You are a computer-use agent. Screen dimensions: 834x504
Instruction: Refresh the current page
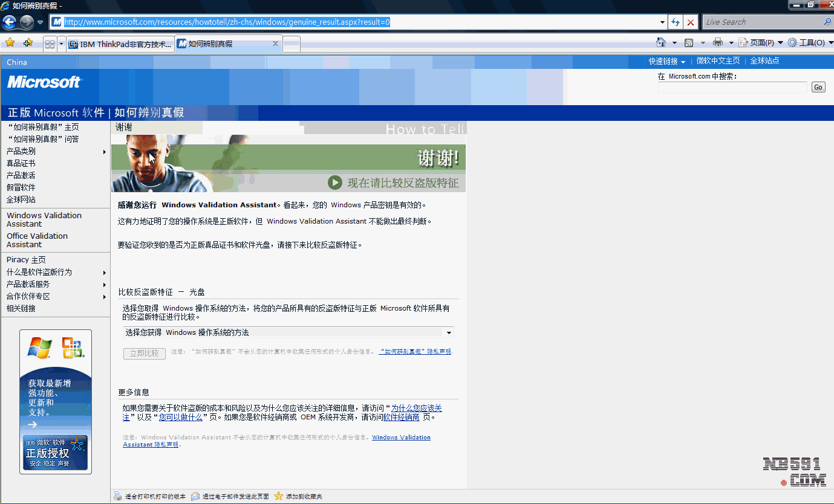(676, 22)
